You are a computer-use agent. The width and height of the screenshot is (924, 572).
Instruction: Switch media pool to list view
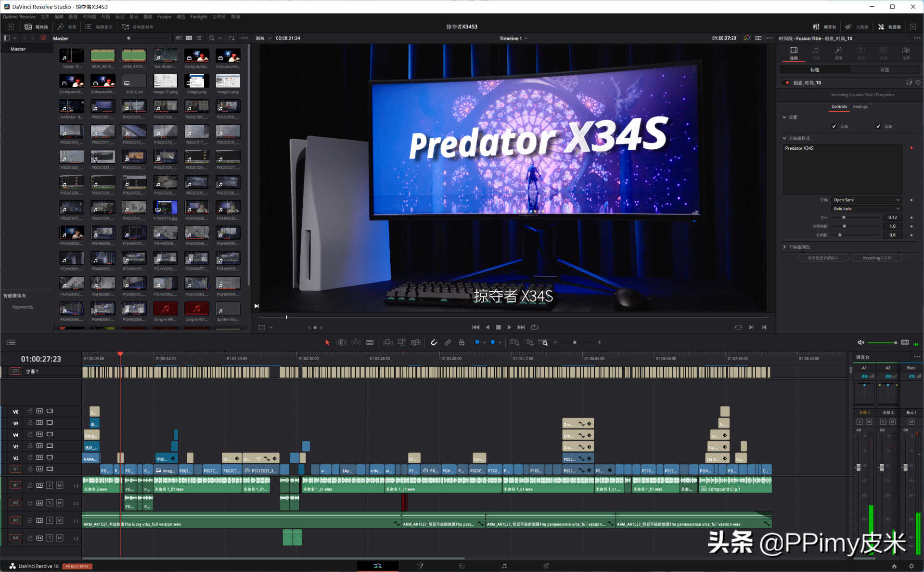(x=199, y=38)
